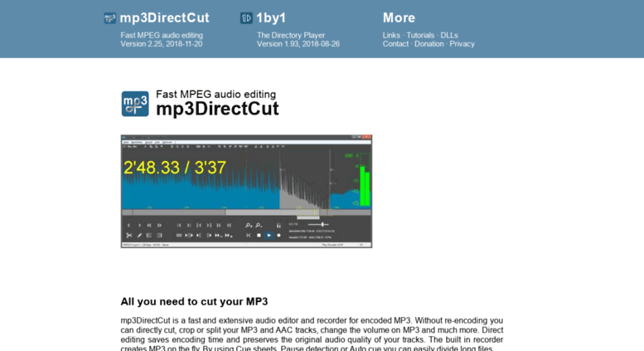The height and width of the screenshot is (351, 644).
Task: Click the large mp3DirectCut page title
Action: 217,109
